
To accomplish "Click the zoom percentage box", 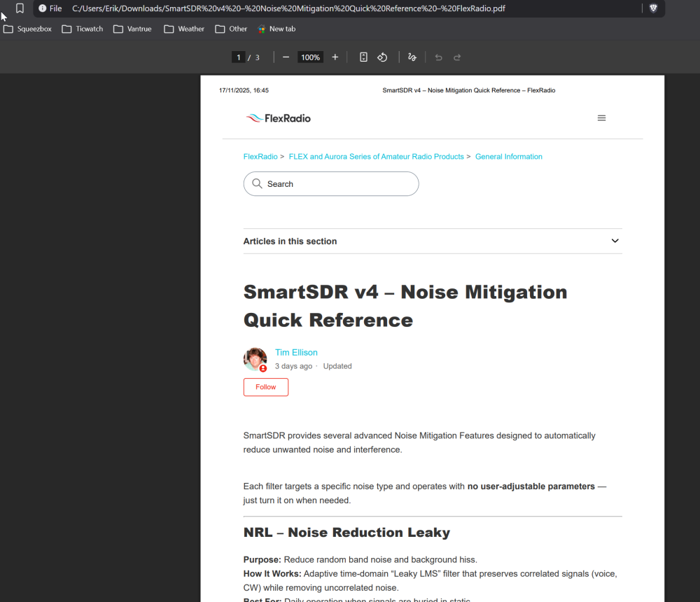I will point(309,57).
